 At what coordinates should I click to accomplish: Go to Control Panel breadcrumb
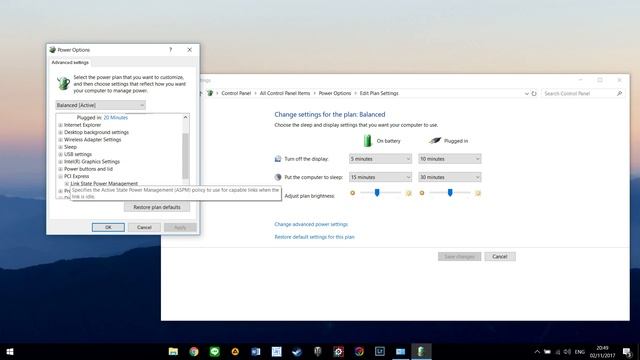(x=236, y=93)
